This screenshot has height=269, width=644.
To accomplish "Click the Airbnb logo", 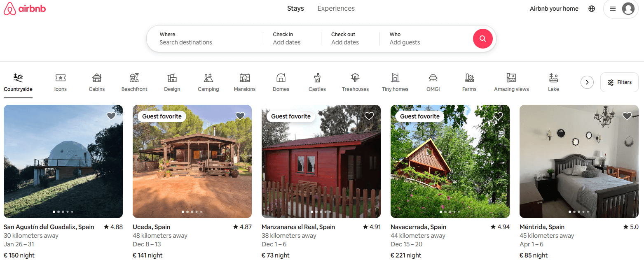I will pos(25,8).
